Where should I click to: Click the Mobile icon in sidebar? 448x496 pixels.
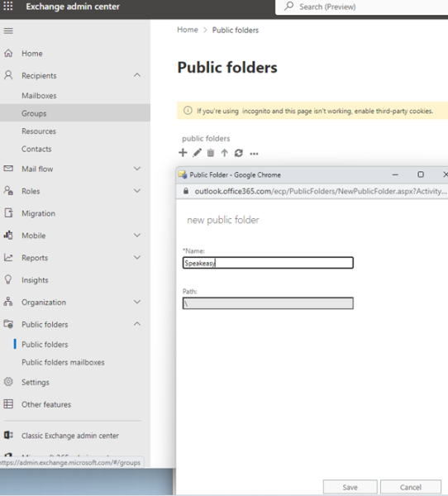click(x=8, y=235)
